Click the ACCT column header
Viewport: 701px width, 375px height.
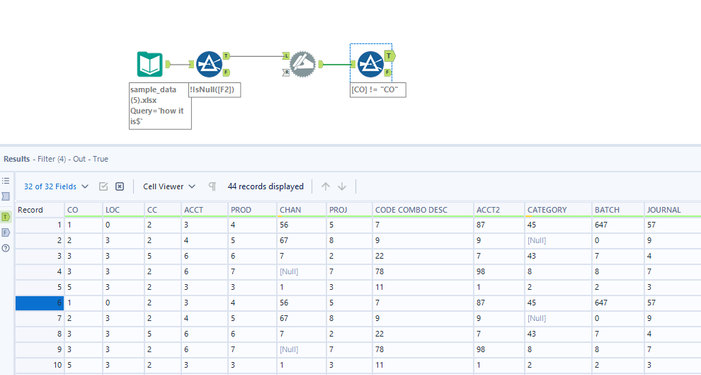pos(205,210)
